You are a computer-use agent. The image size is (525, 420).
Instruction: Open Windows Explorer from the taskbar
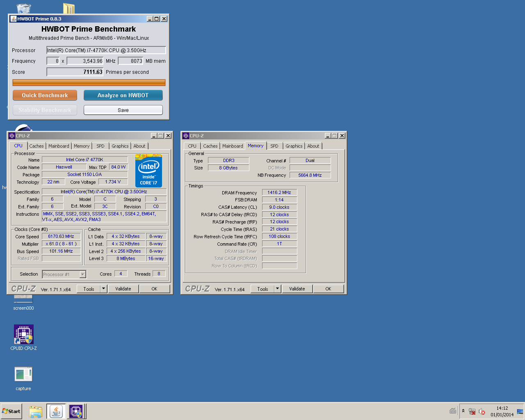[36, 411]
